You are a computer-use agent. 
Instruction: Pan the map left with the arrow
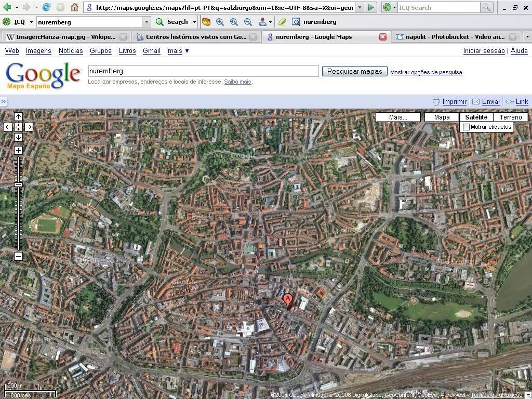(8, 127)
